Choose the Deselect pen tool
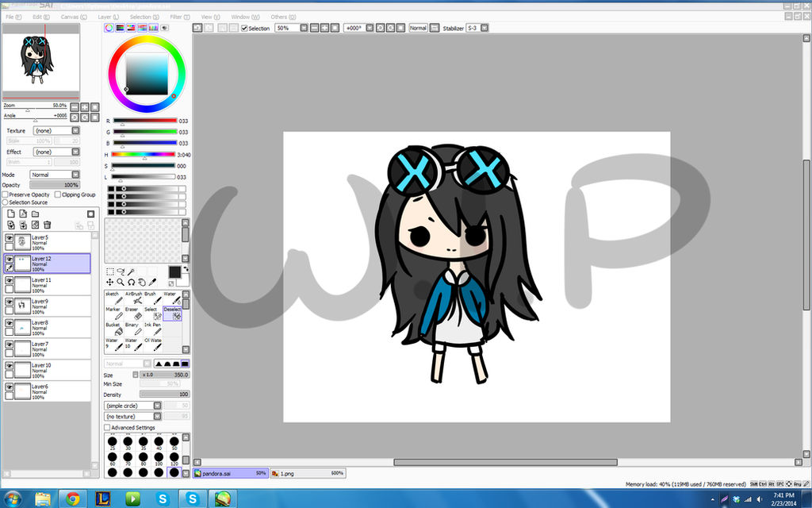 172,313
